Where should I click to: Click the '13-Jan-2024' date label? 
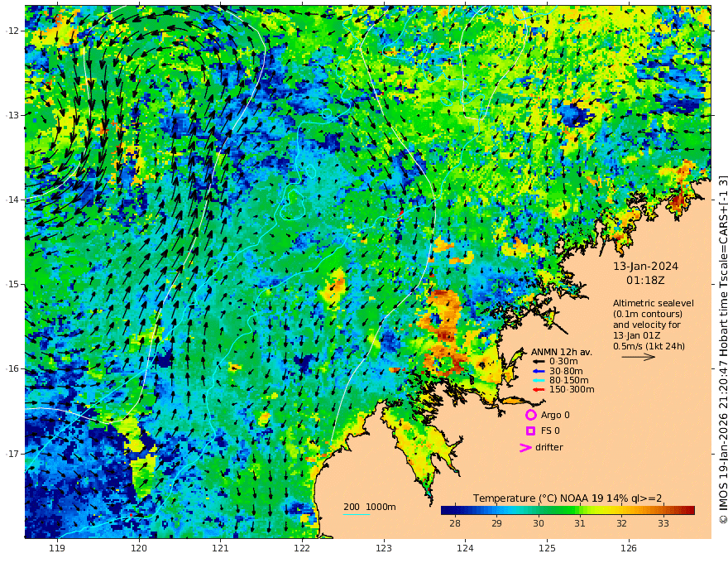[x=645, y=267]
